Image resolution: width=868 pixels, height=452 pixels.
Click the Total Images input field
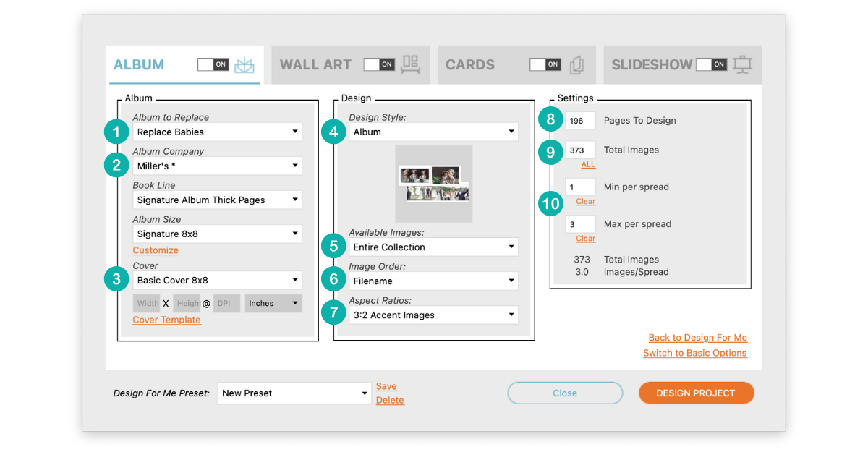point(580,150)
